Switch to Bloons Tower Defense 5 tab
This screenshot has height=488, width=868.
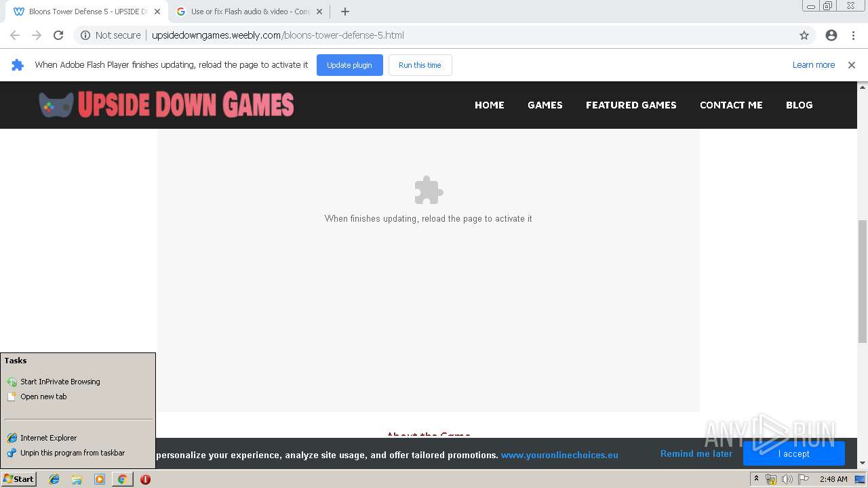[87, 12]
